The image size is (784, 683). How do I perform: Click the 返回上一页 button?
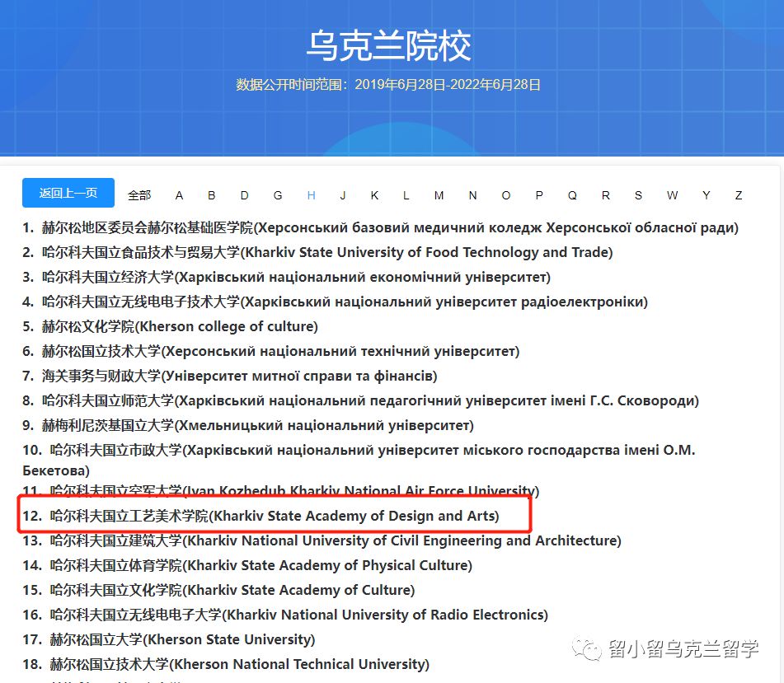(x=68, y=193)
